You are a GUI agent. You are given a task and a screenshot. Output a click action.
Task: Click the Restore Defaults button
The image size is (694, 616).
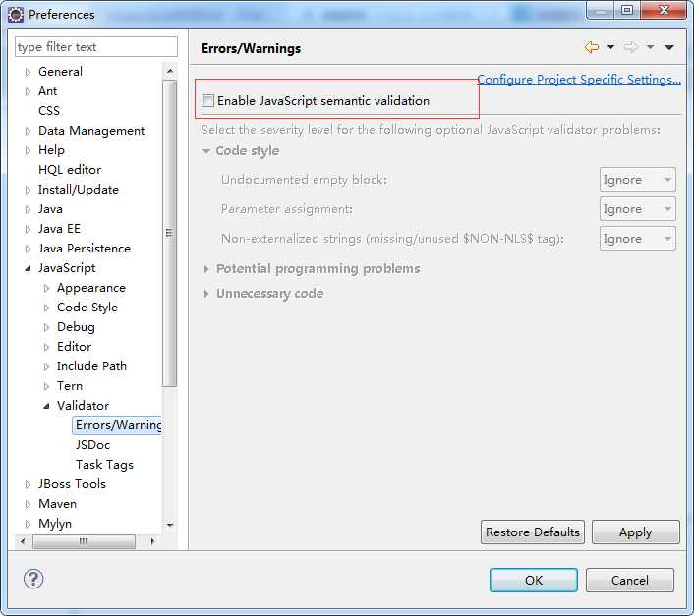(533, 532)
